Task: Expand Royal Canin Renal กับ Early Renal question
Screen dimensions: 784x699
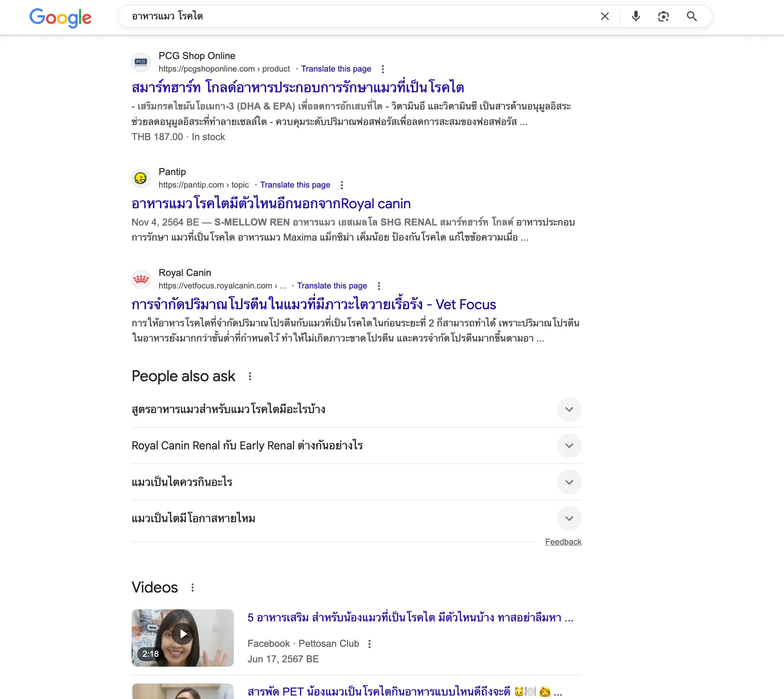Action: [356, 445]
